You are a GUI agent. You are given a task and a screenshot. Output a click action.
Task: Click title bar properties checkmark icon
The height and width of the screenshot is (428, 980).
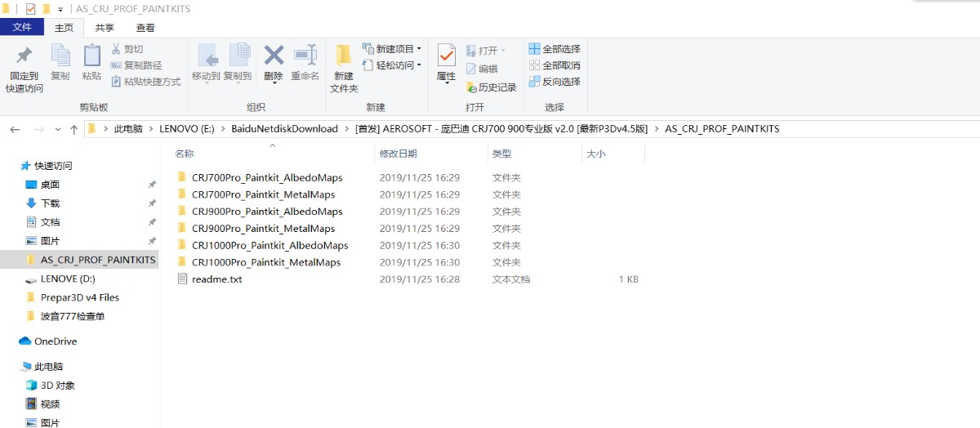click(30, 8)
